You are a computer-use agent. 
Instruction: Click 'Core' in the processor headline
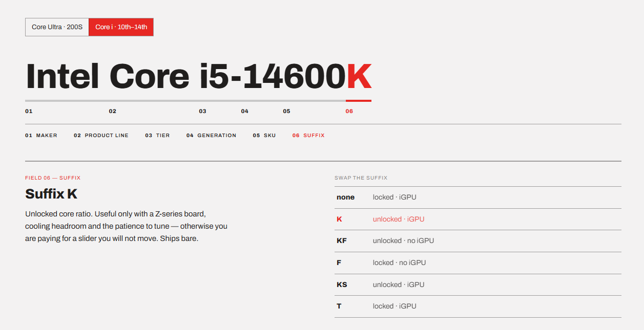coord(150,76)
